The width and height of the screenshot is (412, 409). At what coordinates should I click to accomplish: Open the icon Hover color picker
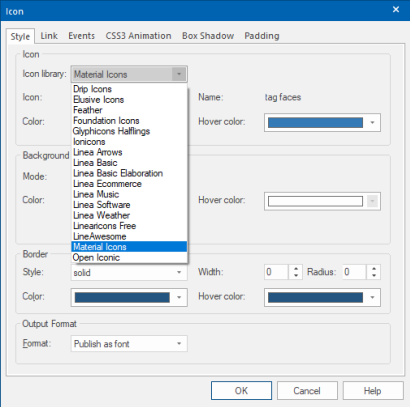[322, 122]
